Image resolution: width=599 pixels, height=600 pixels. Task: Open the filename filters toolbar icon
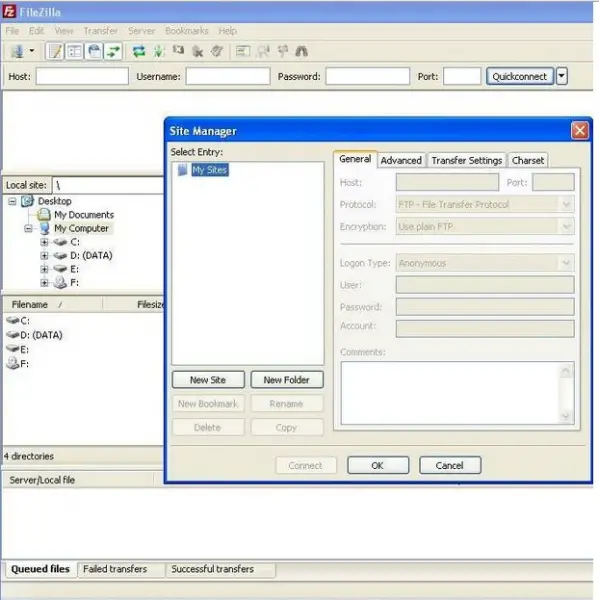(243, 51)
